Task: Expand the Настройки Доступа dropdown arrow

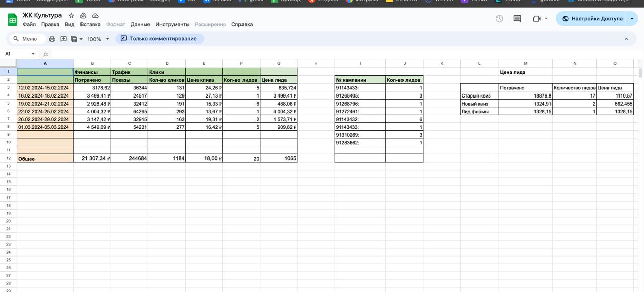Action: point(632,19)
